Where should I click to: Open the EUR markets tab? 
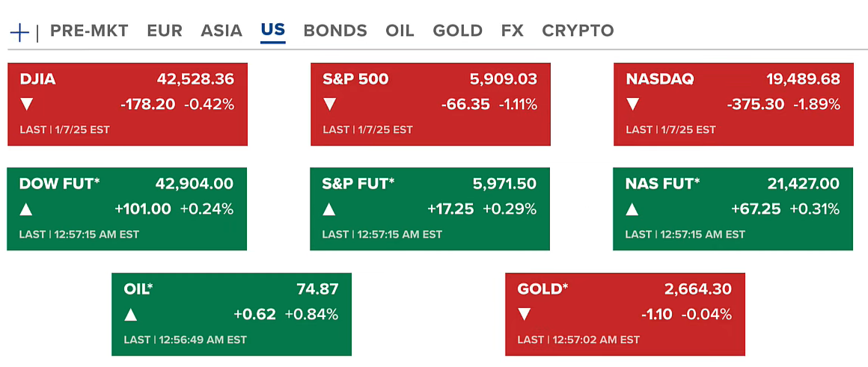(165, 31)
